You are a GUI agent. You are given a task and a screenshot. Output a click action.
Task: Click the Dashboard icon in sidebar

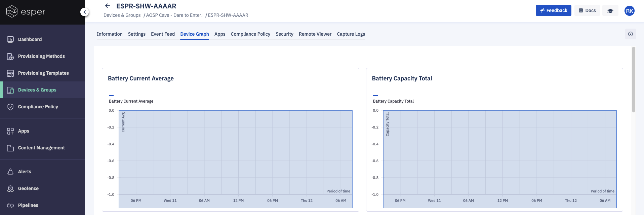pos(10,39)
